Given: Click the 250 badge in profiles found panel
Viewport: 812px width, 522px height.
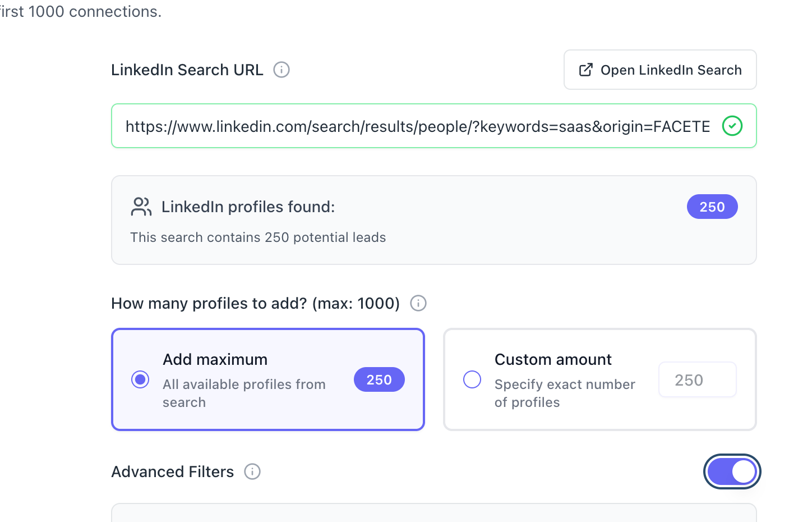Looking at the screenshot, I should point(712,207).
